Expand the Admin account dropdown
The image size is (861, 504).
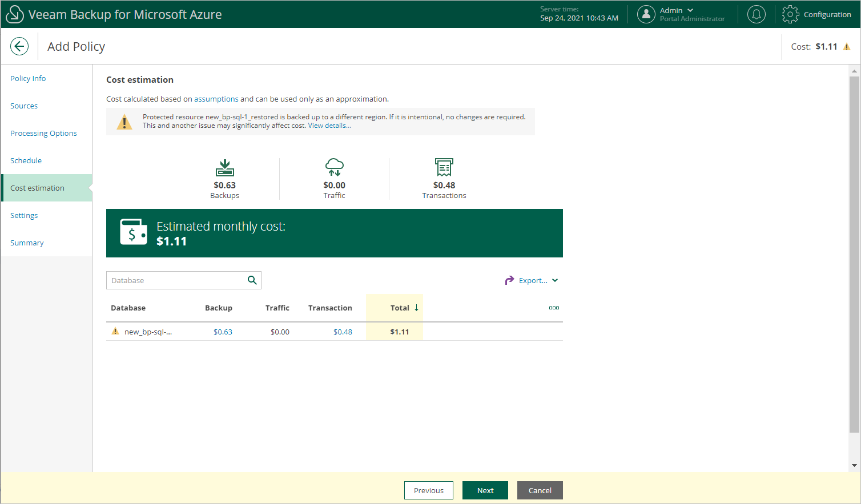[x=690, y=10]
